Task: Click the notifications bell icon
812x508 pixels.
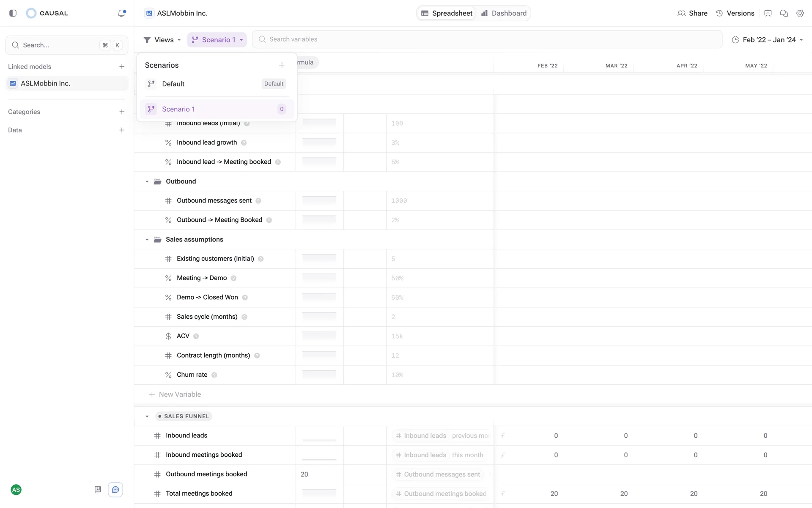Action: tap(122, 13)
